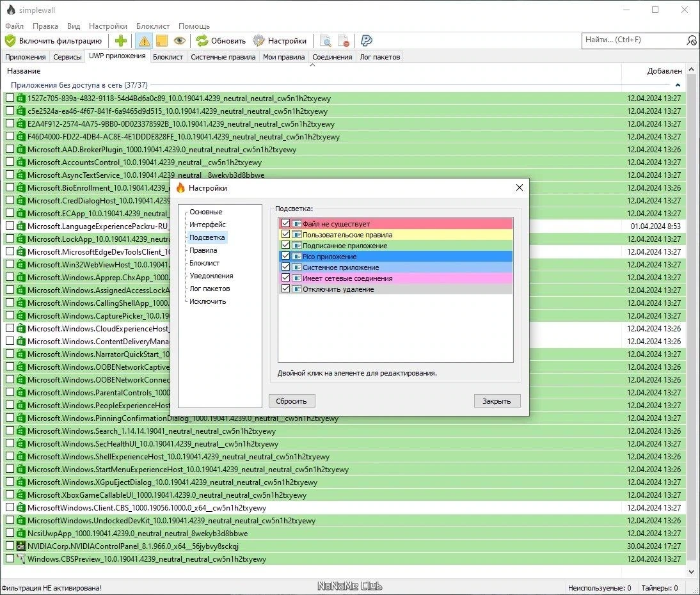
Task: Open the Помощь menu
Action: (x=195, y=26)
